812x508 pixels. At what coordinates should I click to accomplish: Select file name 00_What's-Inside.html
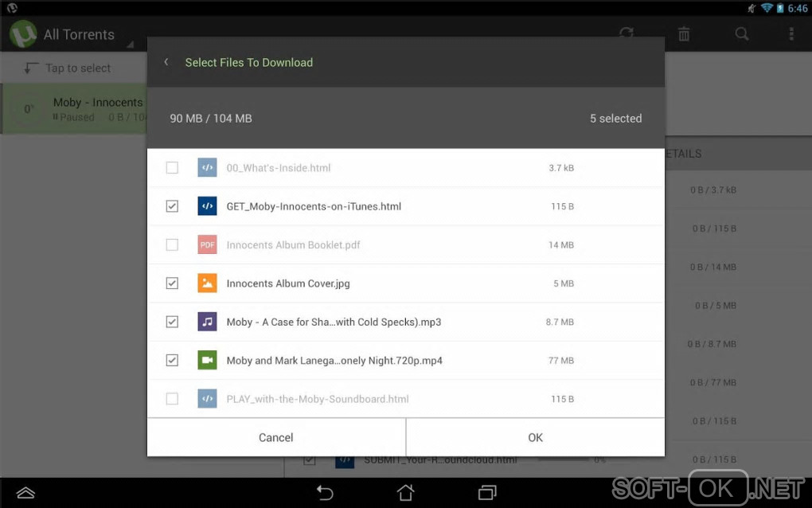[x=279, y=168]
